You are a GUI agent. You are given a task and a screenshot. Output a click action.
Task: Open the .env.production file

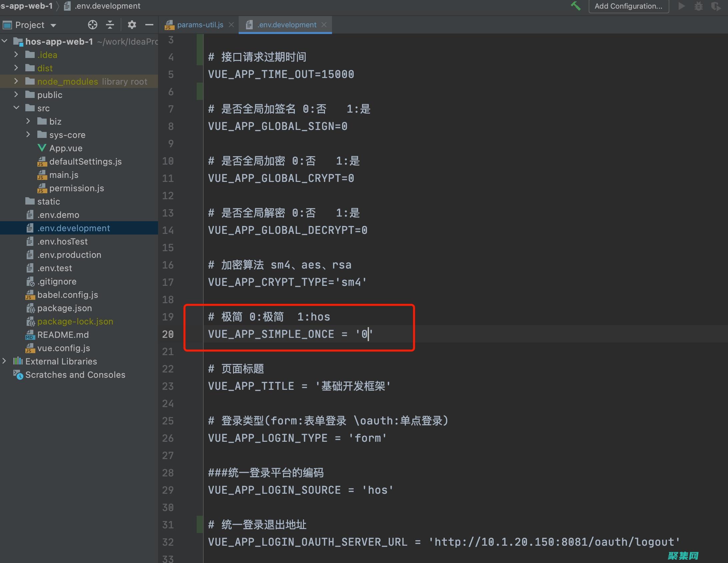pyautogui.click(x=69, y=255)
